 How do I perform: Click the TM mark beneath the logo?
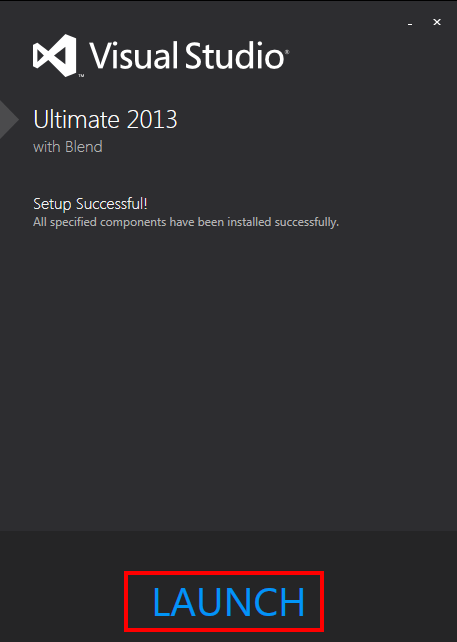pos(81,75)
